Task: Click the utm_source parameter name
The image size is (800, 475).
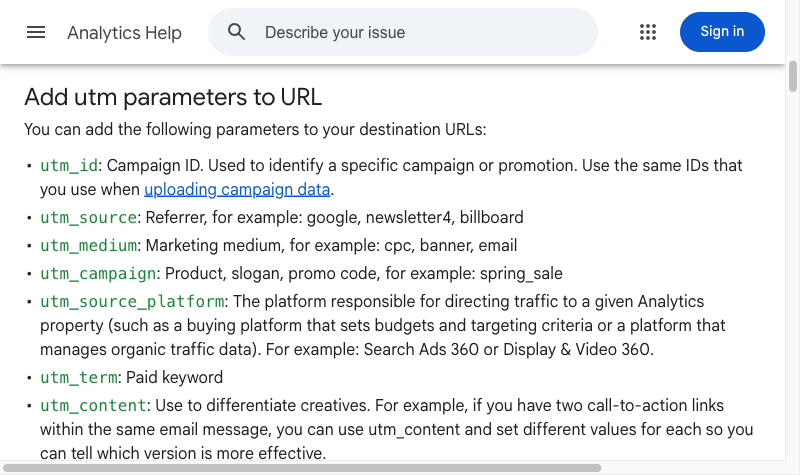Action: (88, 218)
